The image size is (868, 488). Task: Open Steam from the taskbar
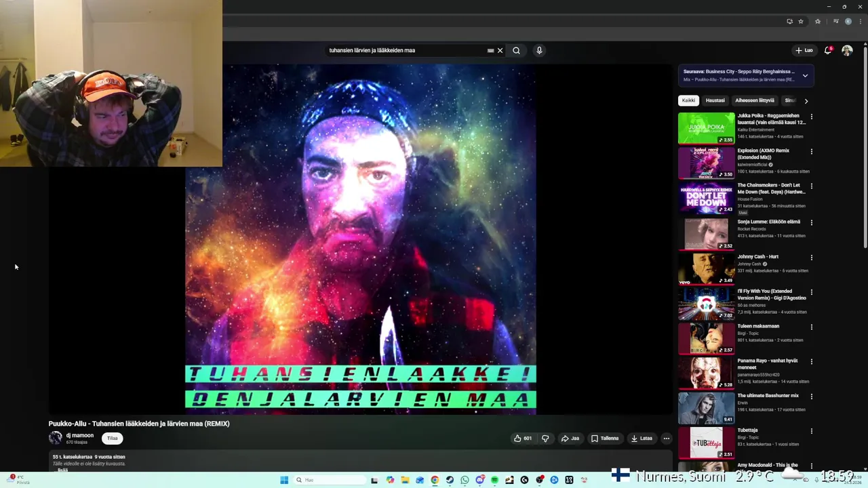[450, 480]
